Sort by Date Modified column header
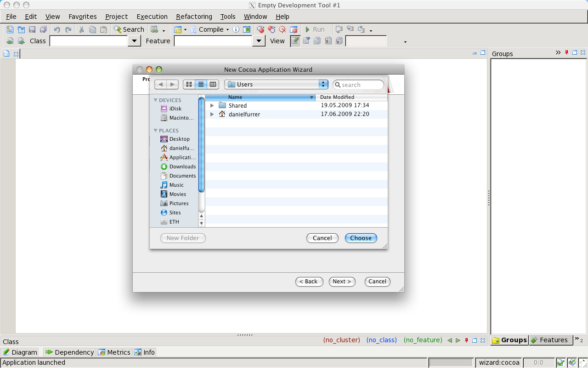The image size is (588, 368). tap(351, 97)
